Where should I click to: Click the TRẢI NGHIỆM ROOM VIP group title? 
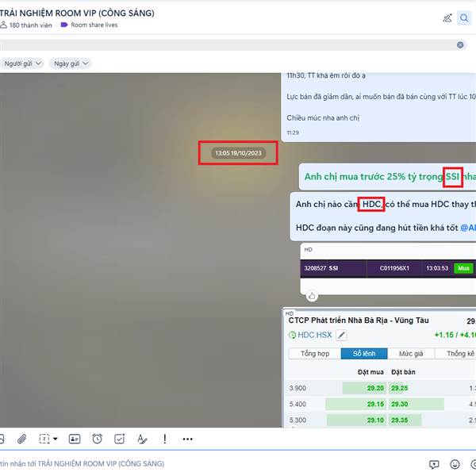click(77, 13)
